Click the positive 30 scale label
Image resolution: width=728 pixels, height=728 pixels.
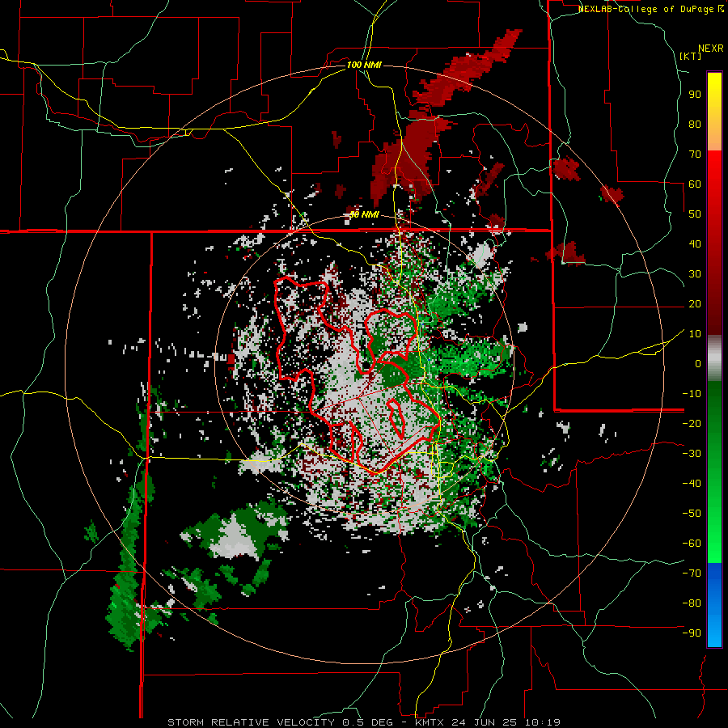695,274
